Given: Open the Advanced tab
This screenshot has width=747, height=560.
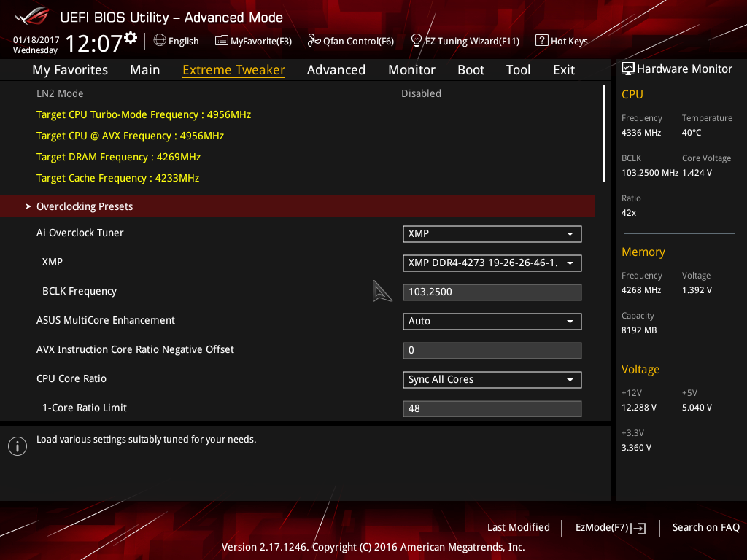Looking at the screenshot, I should coord(336,70).
